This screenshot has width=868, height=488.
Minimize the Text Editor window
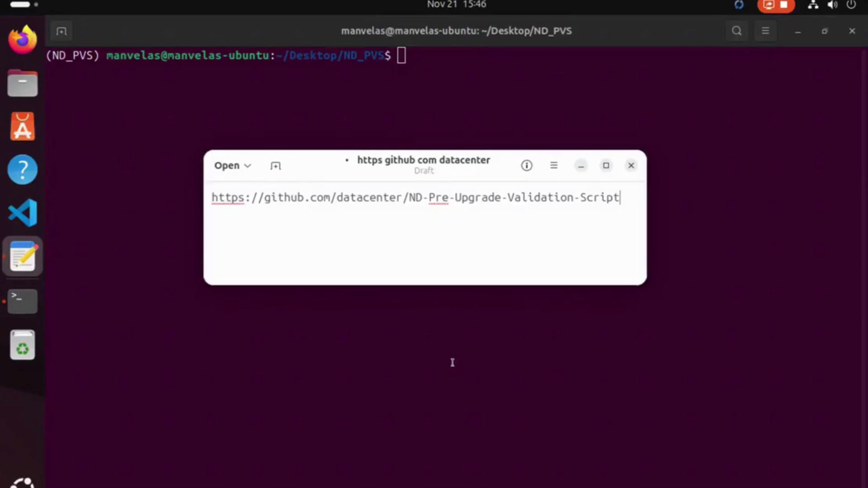[x=581, y=166]
